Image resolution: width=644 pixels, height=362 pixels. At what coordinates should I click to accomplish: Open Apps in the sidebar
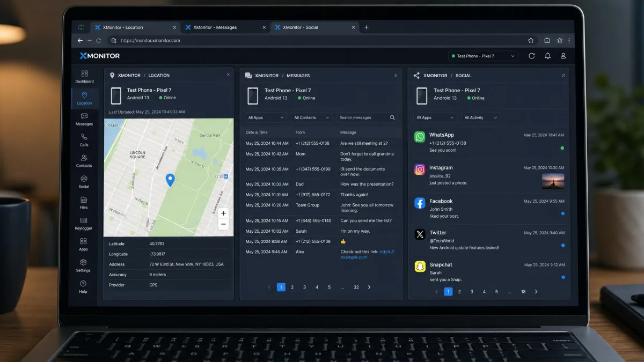point(84,245)
